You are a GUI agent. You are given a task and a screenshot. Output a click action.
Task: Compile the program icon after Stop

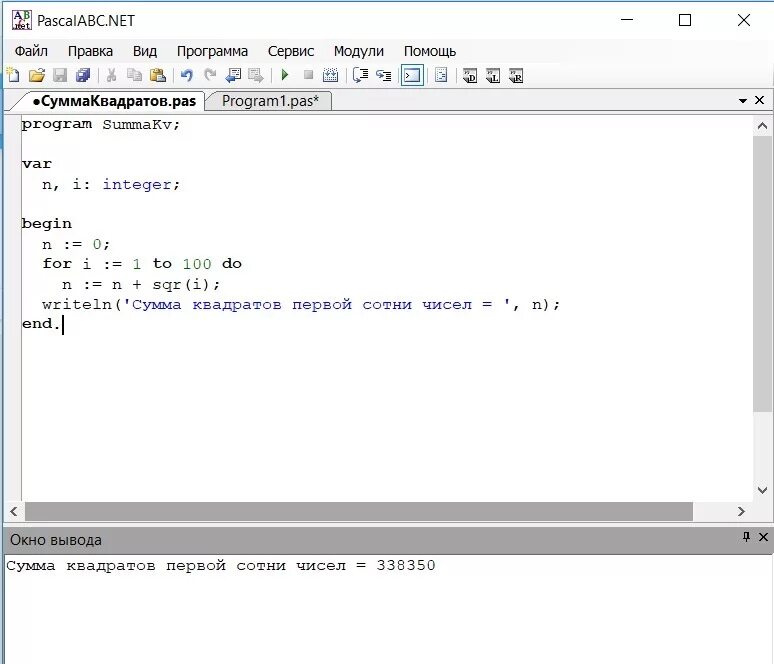point(330,76)
